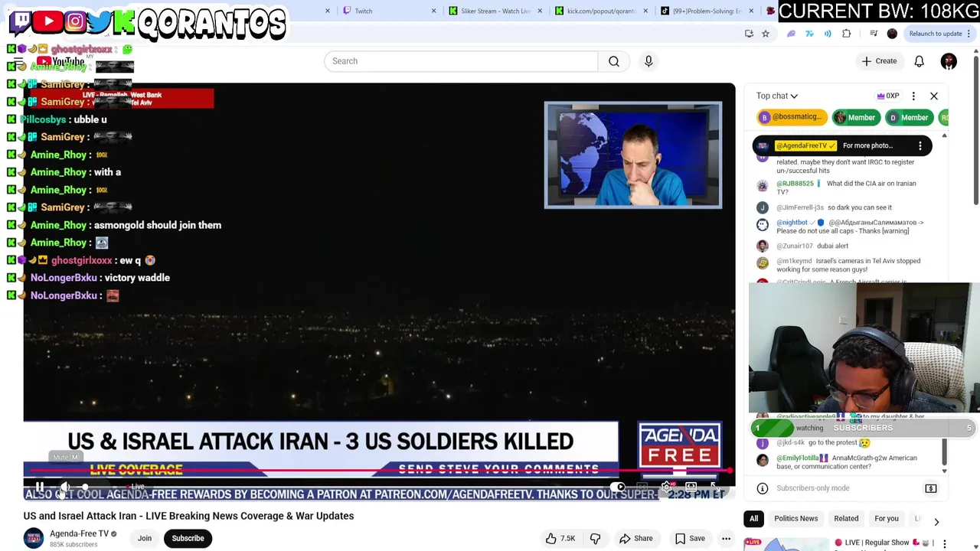The width and height of the screenshot is (980, 551).
Task: Switch to the Problem-Solving browser tab
Action: pos(707,11)
